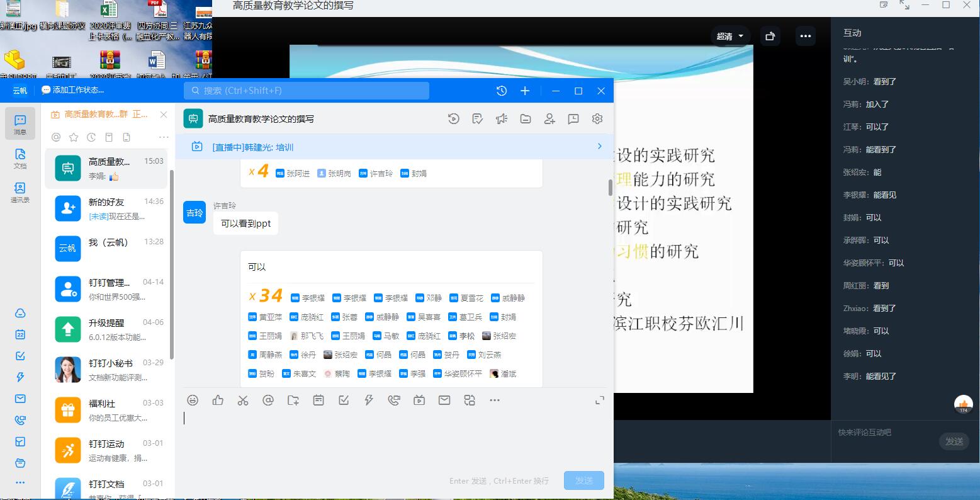The image size is (980, 500).
Task: Click the add member icon in chat header
Action: [x=549, y=118]
